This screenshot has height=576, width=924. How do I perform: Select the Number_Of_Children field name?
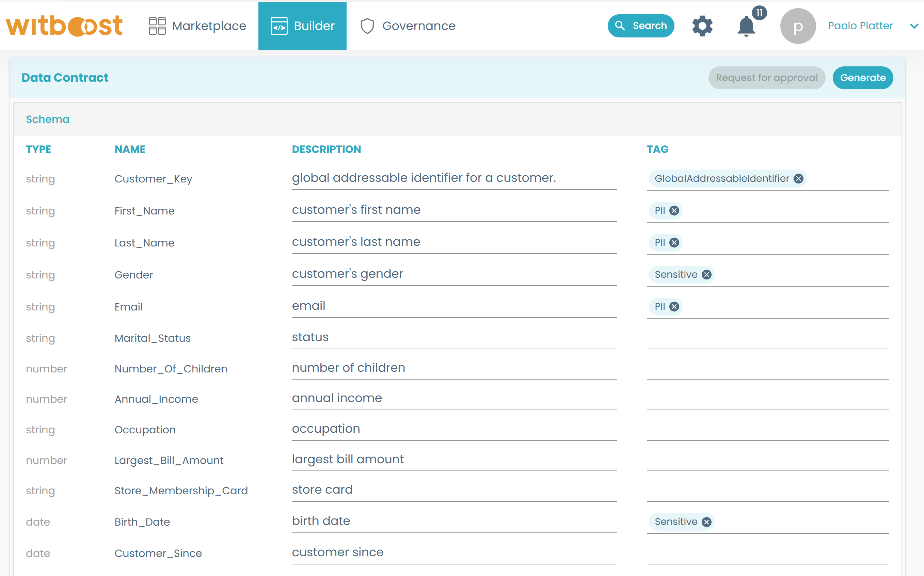tap(171, 369)
